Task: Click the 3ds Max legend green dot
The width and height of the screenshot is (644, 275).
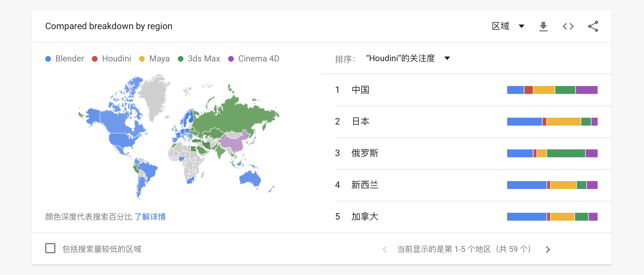Action: [181, 59]
